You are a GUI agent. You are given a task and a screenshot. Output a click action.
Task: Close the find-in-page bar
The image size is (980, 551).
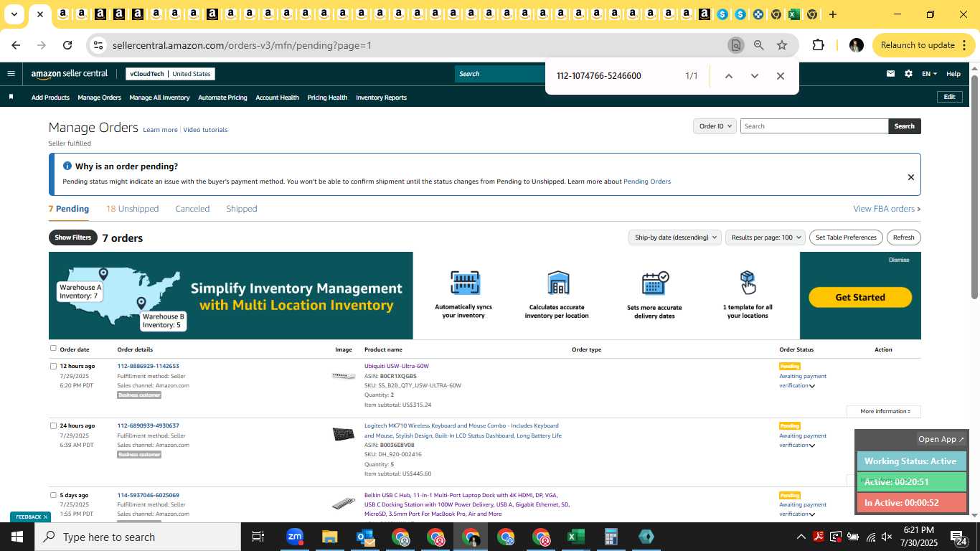pyautogui.click(x=781, y=76)
